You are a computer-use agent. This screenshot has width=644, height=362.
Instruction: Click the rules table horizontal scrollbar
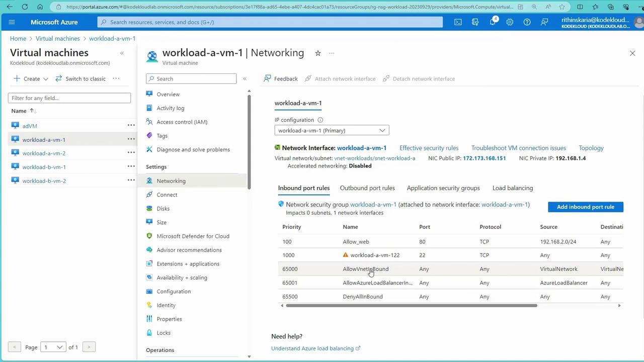pos(412,306)
